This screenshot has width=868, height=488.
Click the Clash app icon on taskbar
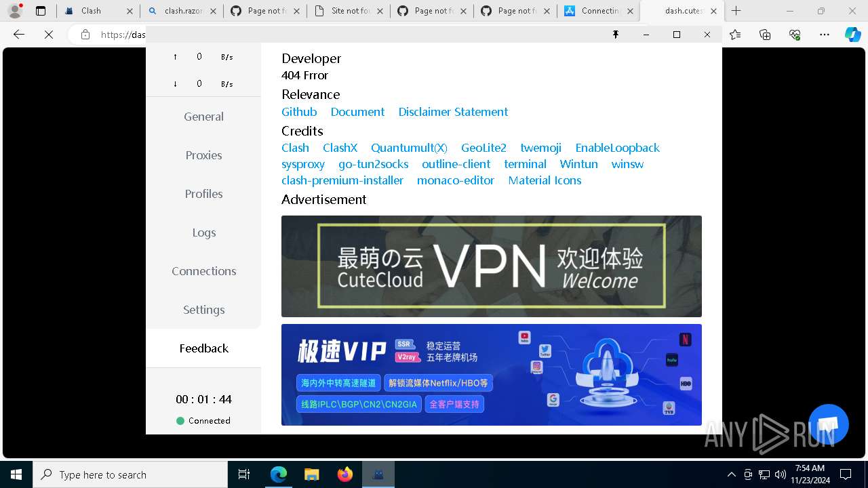378,474
